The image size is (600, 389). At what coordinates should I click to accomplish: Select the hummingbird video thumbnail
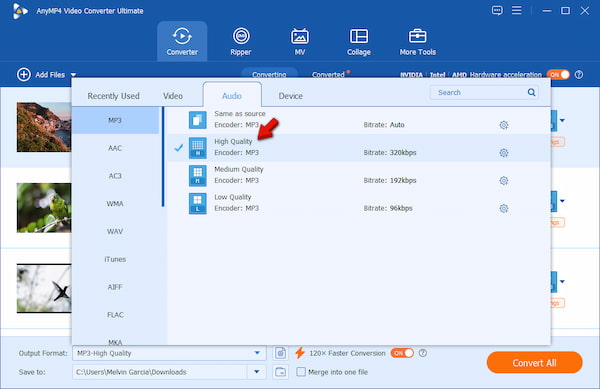click(44, 288)
